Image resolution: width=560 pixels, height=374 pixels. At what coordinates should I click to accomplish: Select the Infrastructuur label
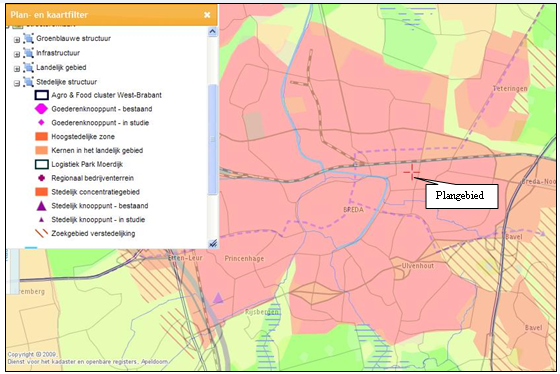coord(58,53)
